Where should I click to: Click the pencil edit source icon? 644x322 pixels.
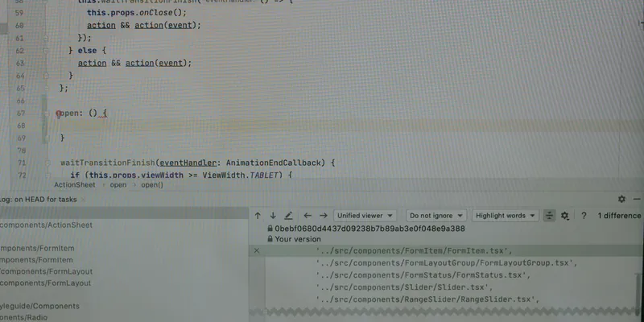[288, 216]
